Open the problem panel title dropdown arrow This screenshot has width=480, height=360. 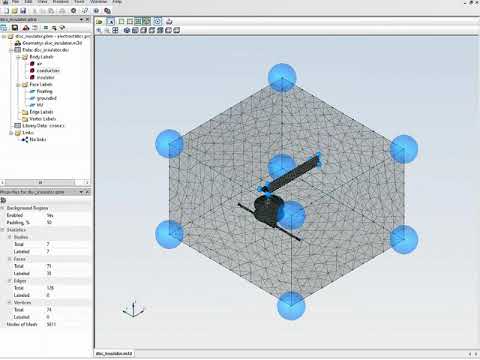[82, 20]
